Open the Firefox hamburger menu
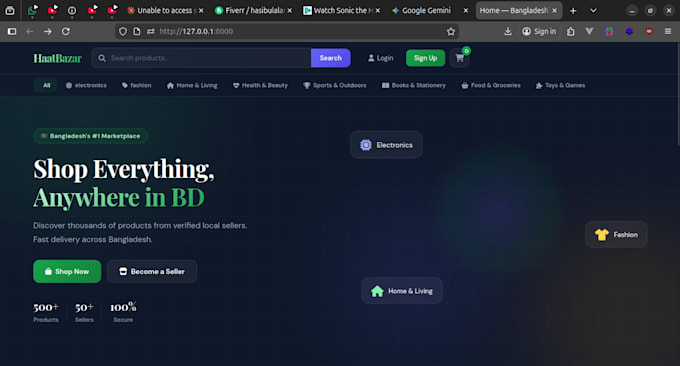 [668, 31]
